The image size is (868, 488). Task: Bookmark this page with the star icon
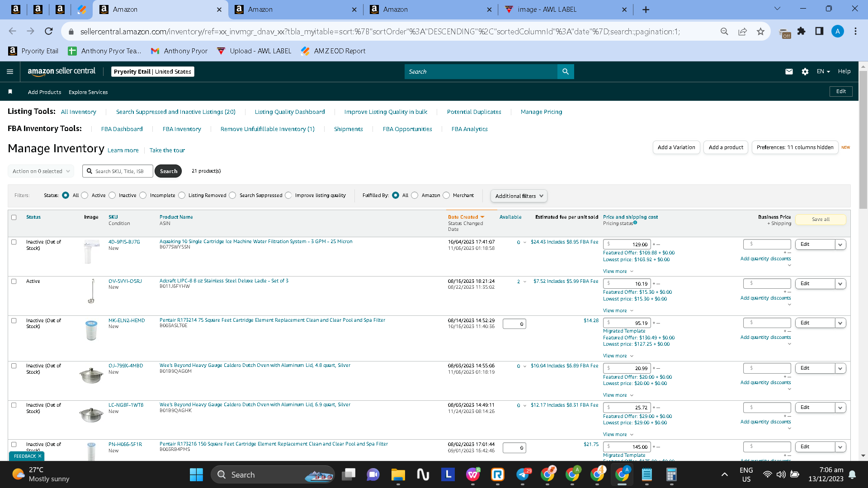click(x=760, y=31)
